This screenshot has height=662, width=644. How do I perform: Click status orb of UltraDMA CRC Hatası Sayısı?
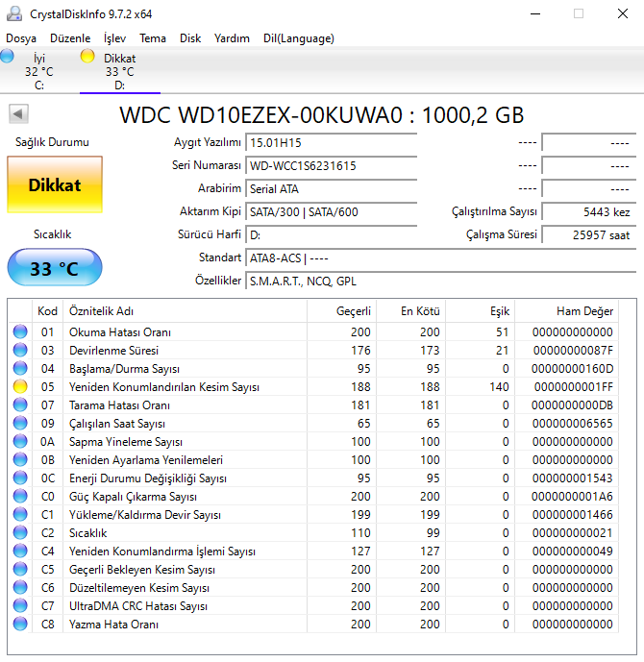tap(20, 605)
